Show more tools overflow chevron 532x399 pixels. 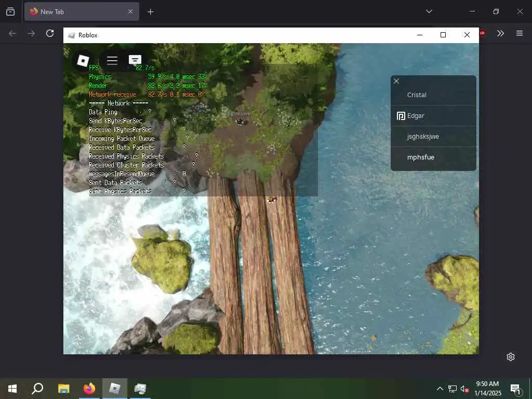click(500, 33)
